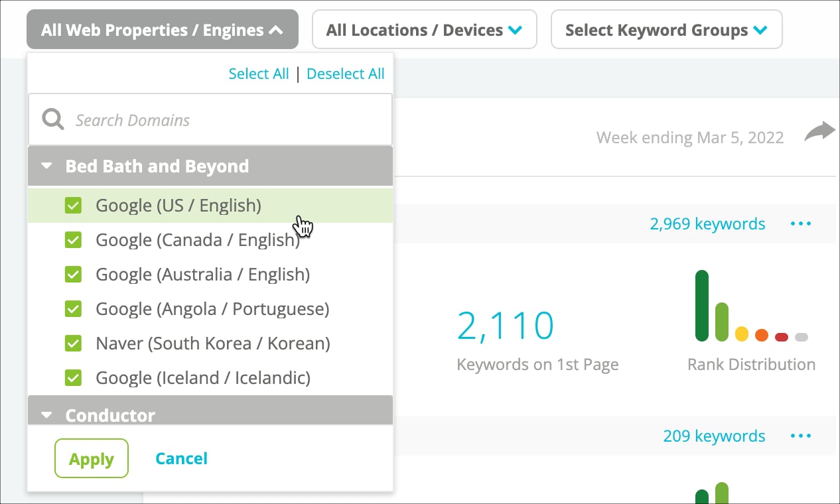Open the three-dot menu next to 2,969 keywords
Image resolution: width=840 pixels, height=504 pixels.
tap(801, 224)
